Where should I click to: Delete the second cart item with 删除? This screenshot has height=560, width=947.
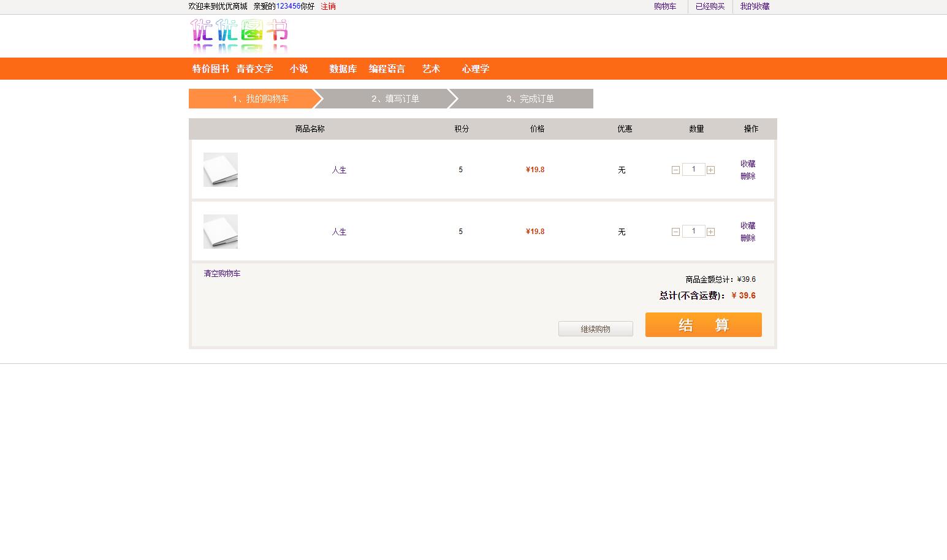click(748, 238)
